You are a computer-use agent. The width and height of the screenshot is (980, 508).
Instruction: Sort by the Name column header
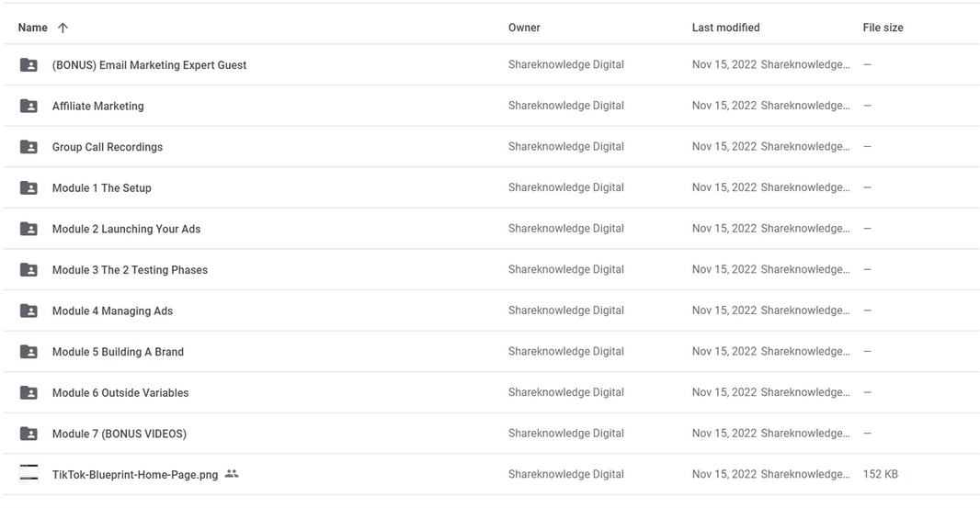[33, 28]
